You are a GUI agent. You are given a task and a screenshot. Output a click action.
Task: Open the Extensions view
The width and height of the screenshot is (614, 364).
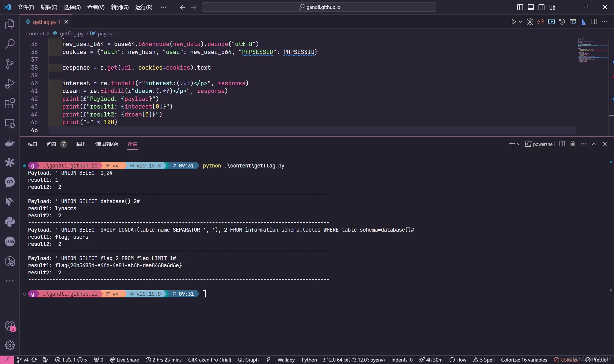[10, 103]
